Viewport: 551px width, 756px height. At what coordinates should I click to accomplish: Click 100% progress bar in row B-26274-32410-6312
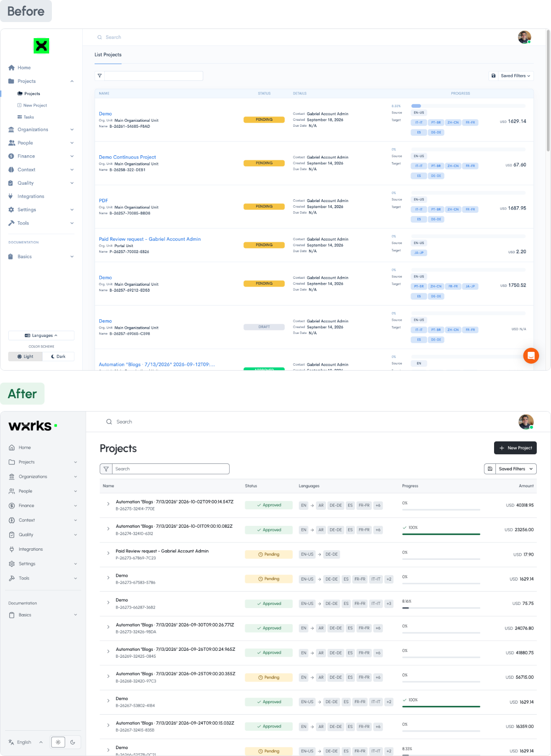[x=441, y=534]
